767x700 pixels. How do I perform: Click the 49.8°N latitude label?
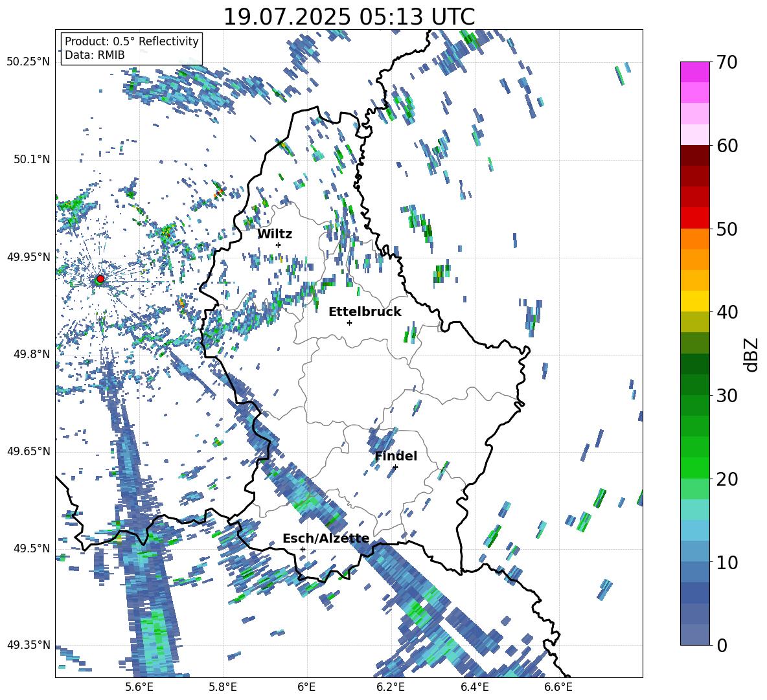pos(32,354)
